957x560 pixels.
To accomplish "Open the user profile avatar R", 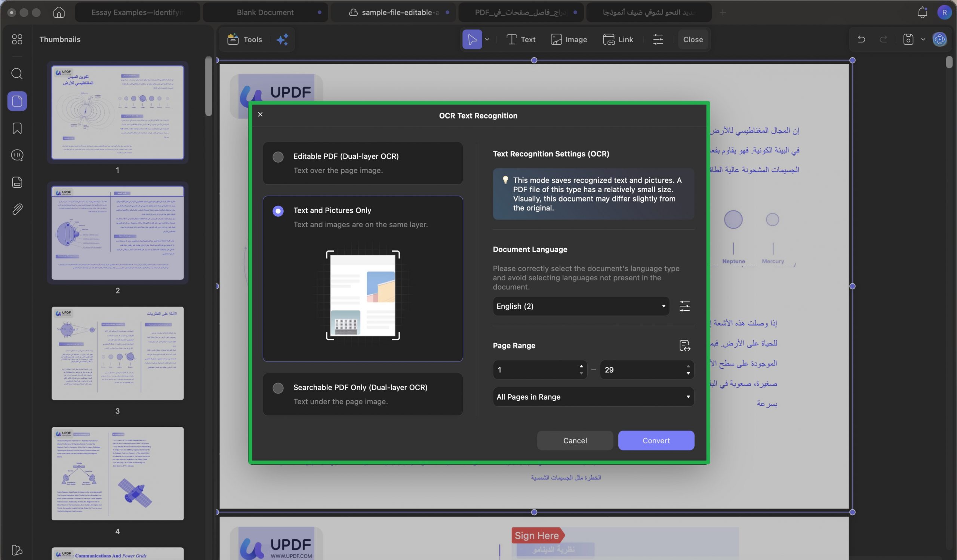I will pyautogui.click(x=944, y=13).
